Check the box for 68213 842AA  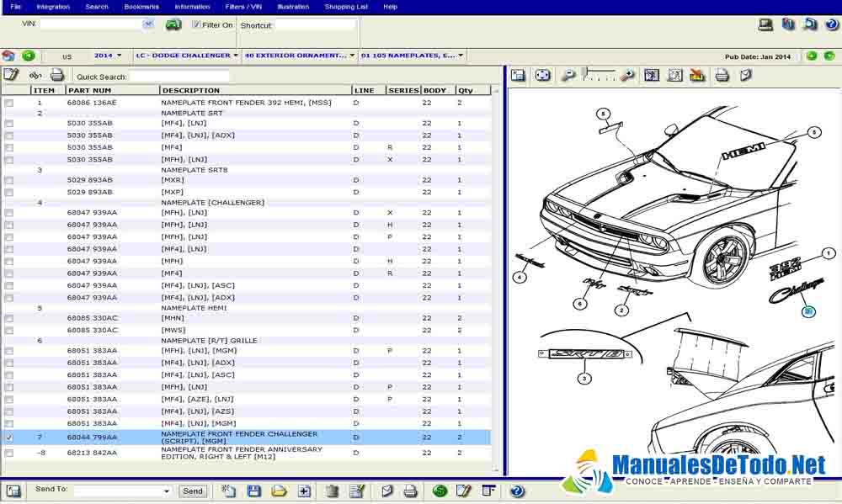(9, 453)
